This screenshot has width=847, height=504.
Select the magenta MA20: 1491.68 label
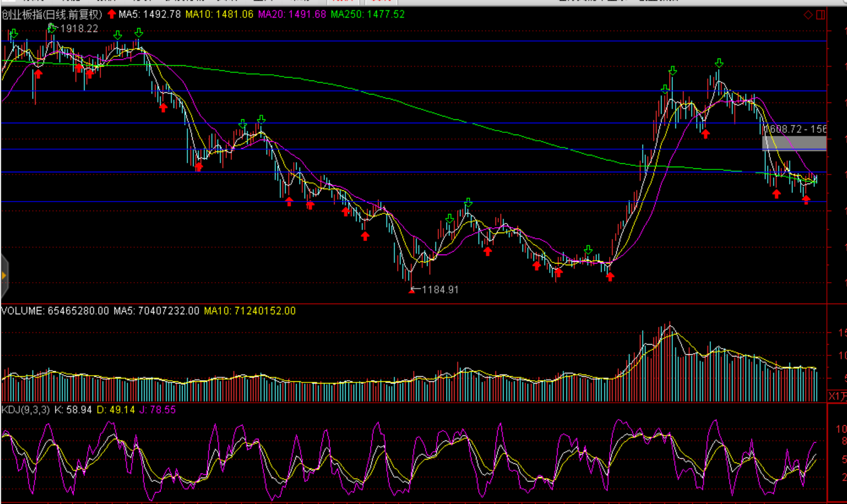coord(292,15)
